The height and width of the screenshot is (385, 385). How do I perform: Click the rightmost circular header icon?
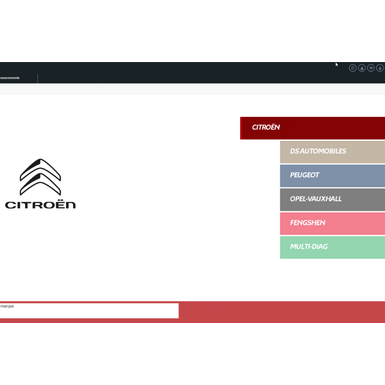380,68
